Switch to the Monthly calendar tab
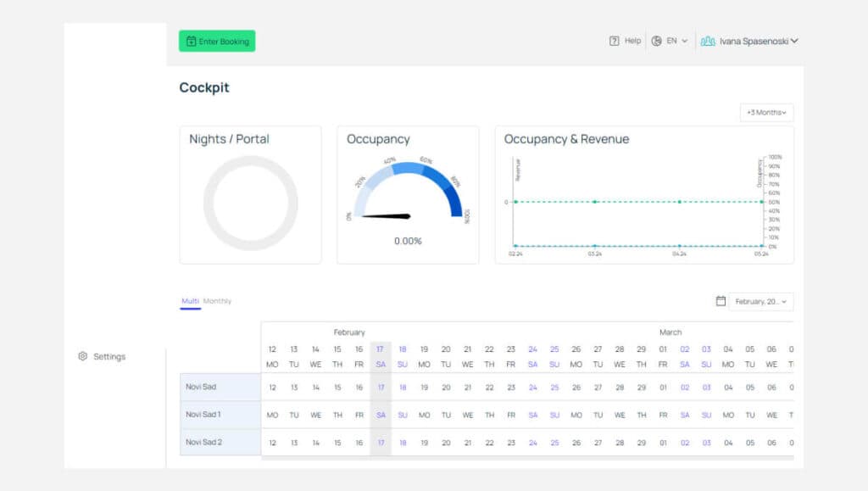The height and width of the screenshot is (491, 868). tap(217, 301)
